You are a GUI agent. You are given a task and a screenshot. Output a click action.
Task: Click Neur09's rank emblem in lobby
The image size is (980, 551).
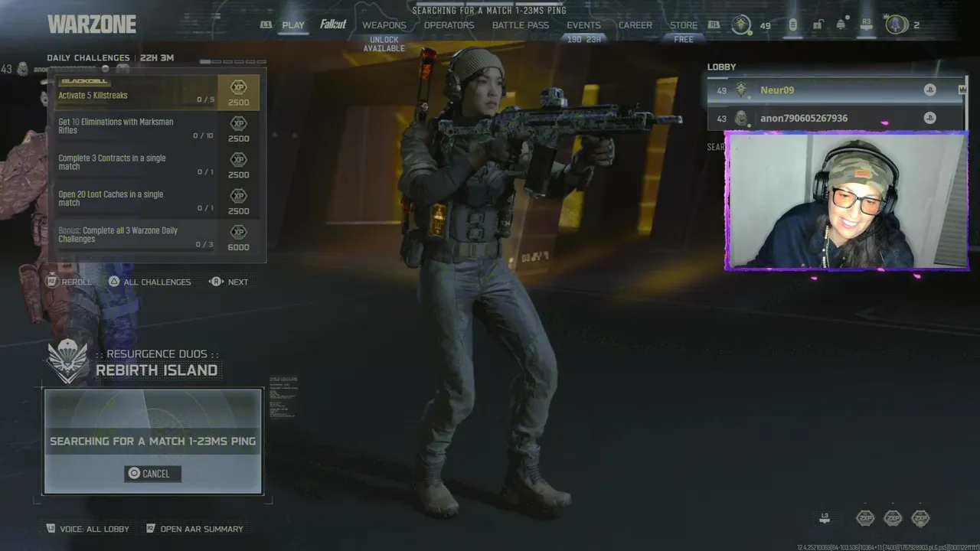[x=741, y=90]
